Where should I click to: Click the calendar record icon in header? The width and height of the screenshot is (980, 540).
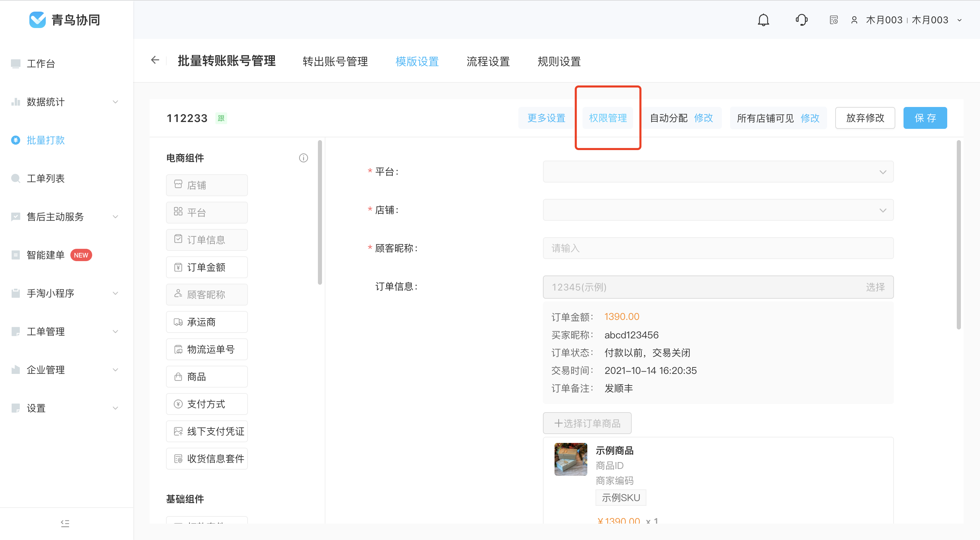point(834,20)
